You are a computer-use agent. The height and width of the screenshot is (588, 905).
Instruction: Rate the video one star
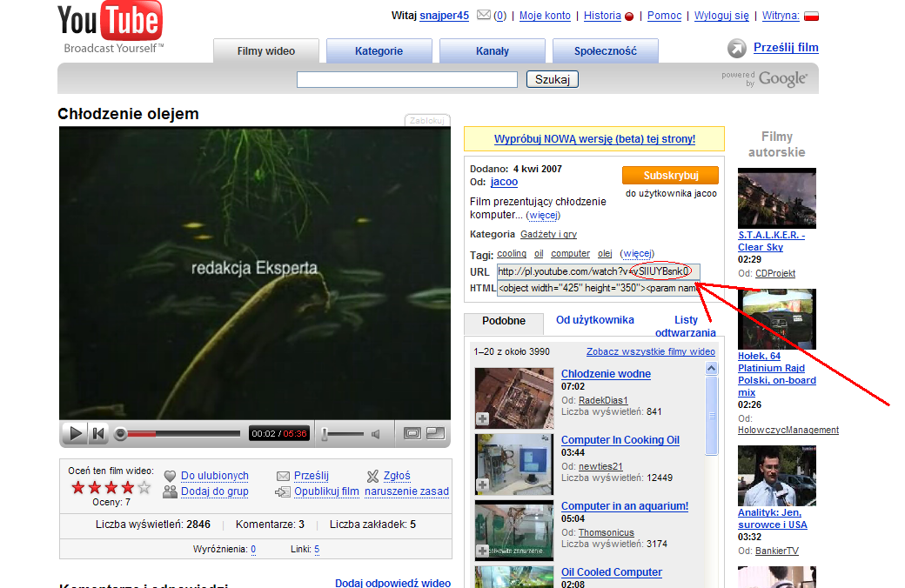coord(78,488)
